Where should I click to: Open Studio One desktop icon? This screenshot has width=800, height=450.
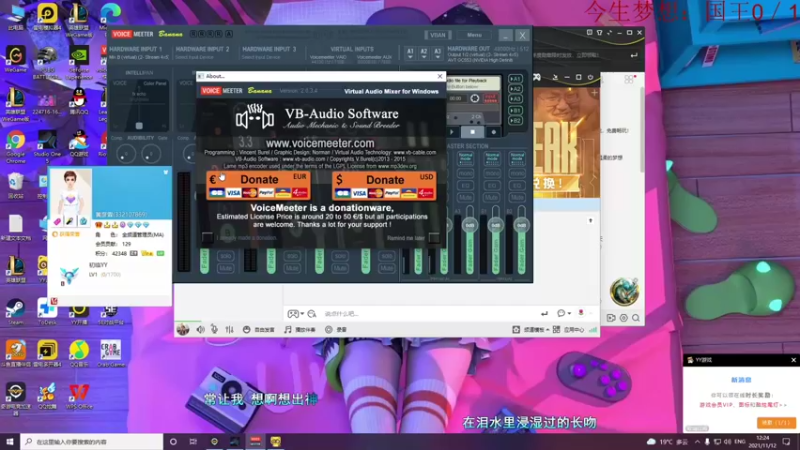click(x=47, y=146)
